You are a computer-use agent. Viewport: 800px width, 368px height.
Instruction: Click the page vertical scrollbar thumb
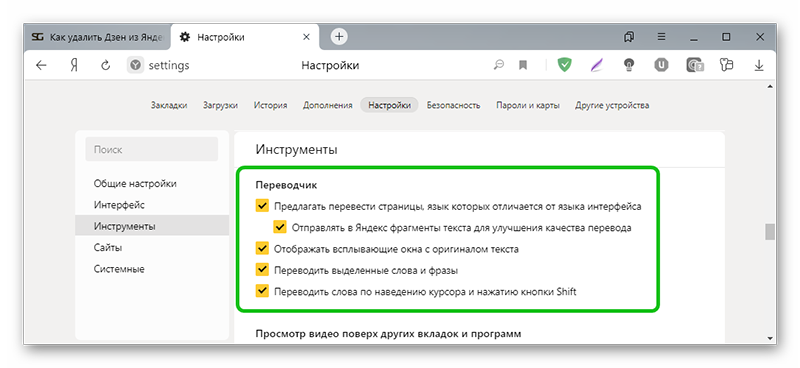pos(769,231)
